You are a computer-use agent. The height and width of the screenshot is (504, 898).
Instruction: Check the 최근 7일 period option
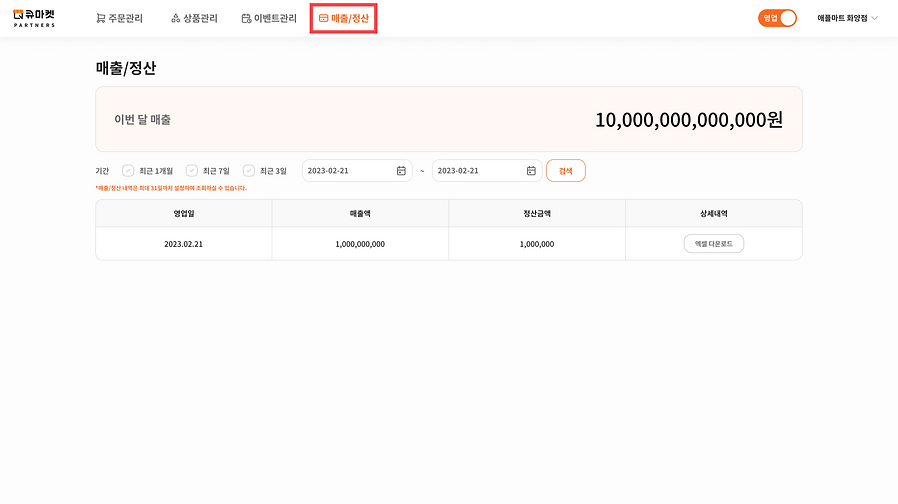(191, 171)
